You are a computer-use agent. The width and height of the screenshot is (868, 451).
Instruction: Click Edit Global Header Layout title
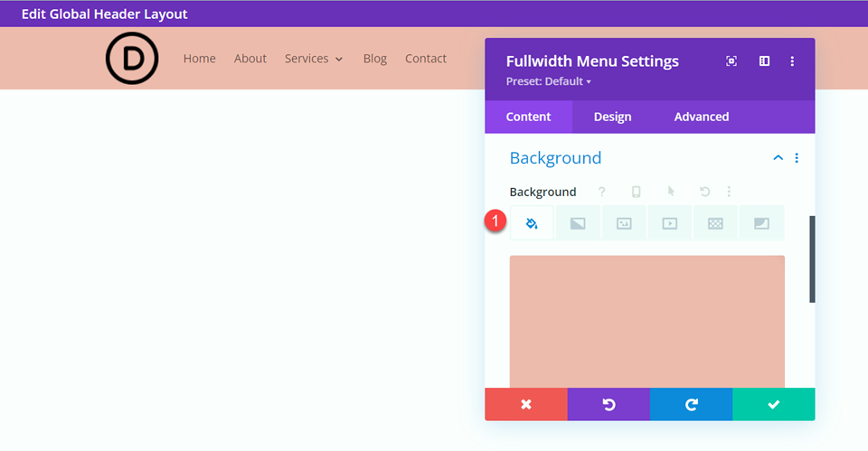[x=104, y=14]
